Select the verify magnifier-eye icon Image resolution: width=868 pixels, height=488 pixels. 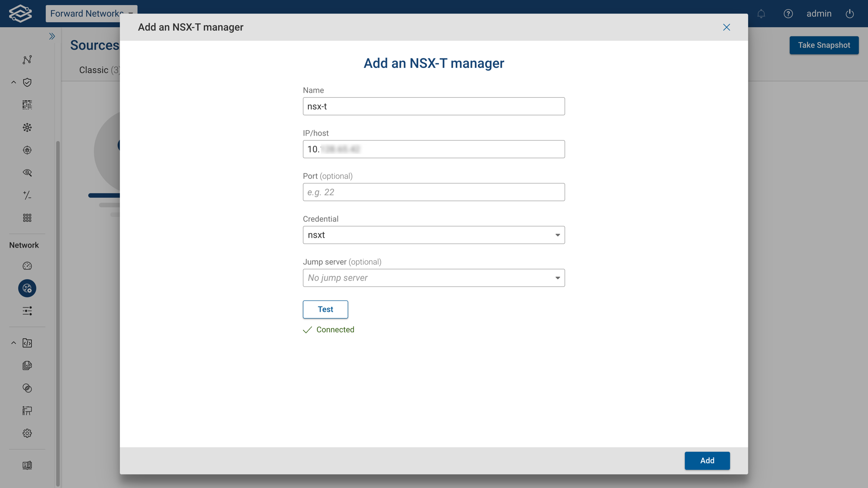(27, 173)
